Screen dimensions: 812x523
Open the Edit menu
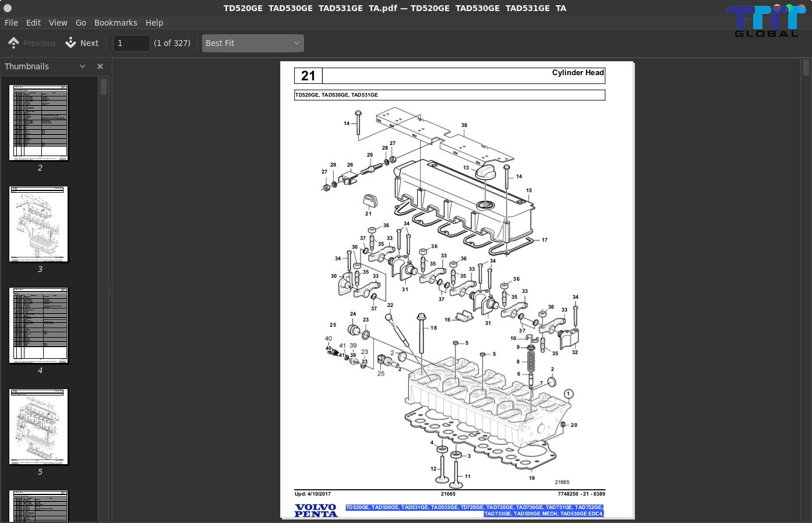click(33, 23)
